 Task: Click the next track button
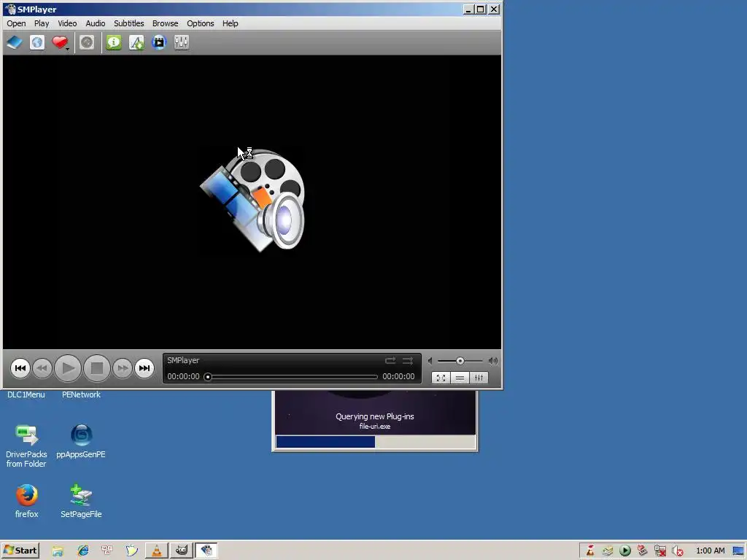point(144,368)
